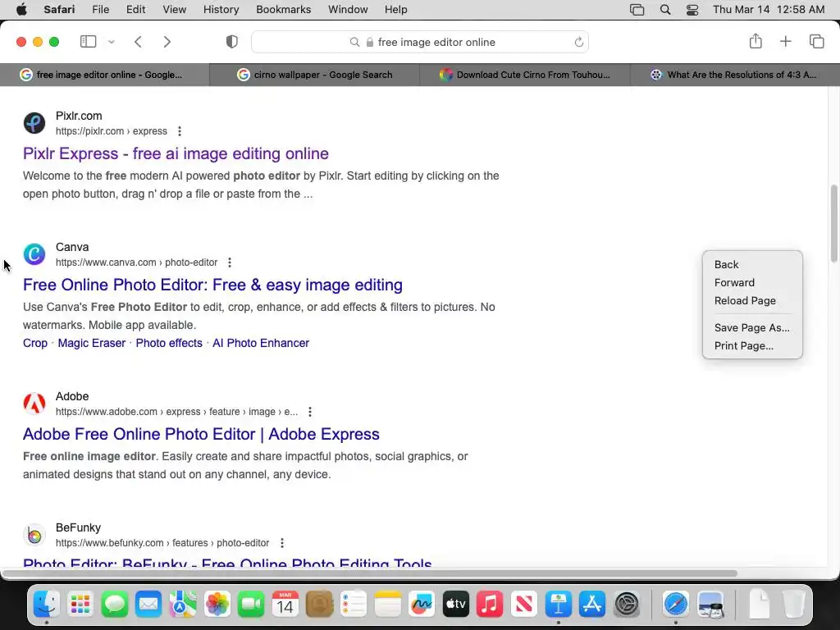
Task: Click the https://pixlr.com › express URL text
Action: point(112,131)
